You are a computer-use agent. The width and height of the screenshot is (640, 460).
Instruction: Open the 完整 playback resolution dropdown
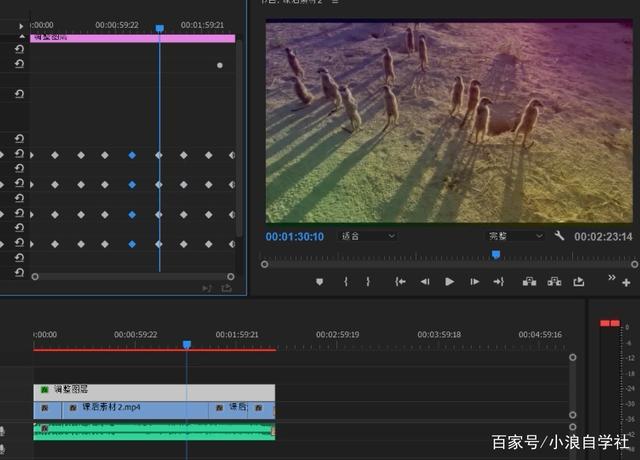point(516,236)
